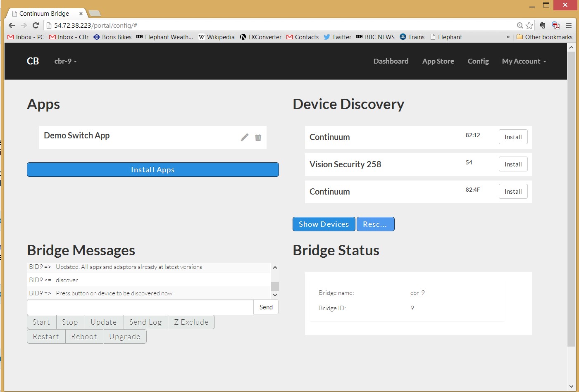Select the 'Updated. All apps and adaptors' message row
Viewport: 579px width, 392px height.
tap(149, 267)
